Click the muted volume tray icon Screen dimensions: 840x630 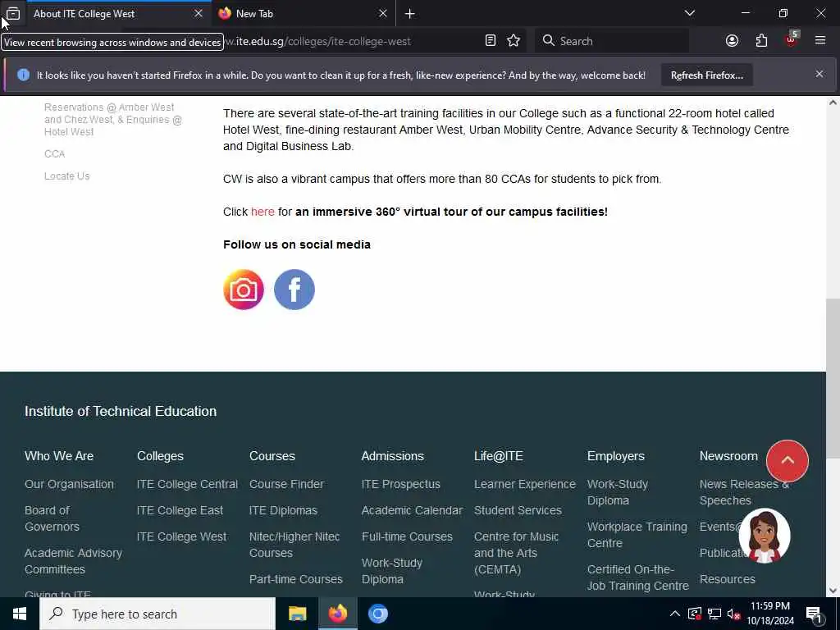tap(733, 614)
